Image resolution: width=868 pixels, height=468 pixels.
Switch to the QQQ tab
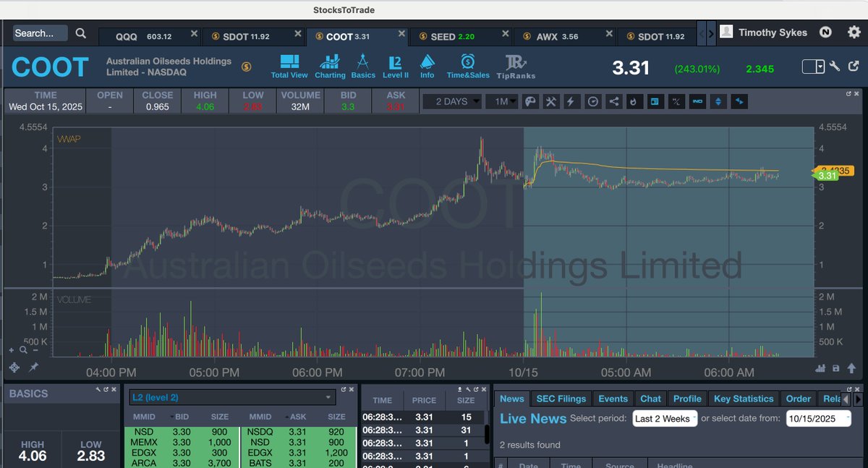pos(150,36)
